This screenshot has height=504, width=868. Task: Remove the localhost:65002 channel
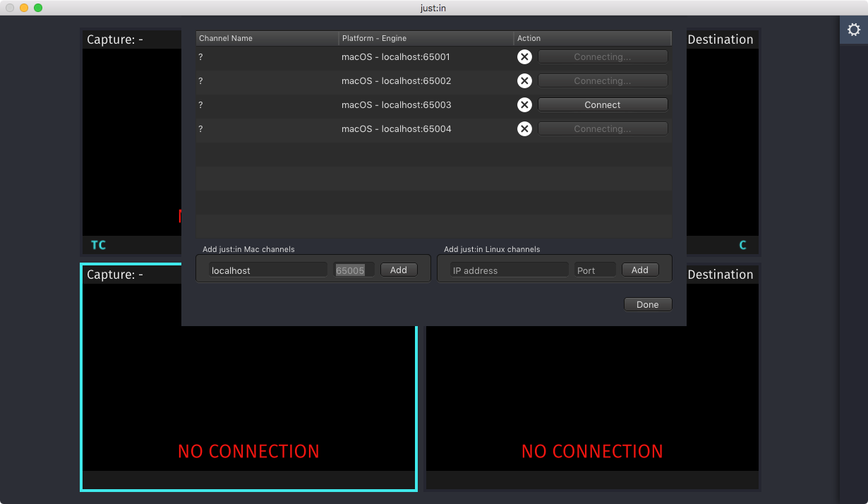[x=524, y=81]
